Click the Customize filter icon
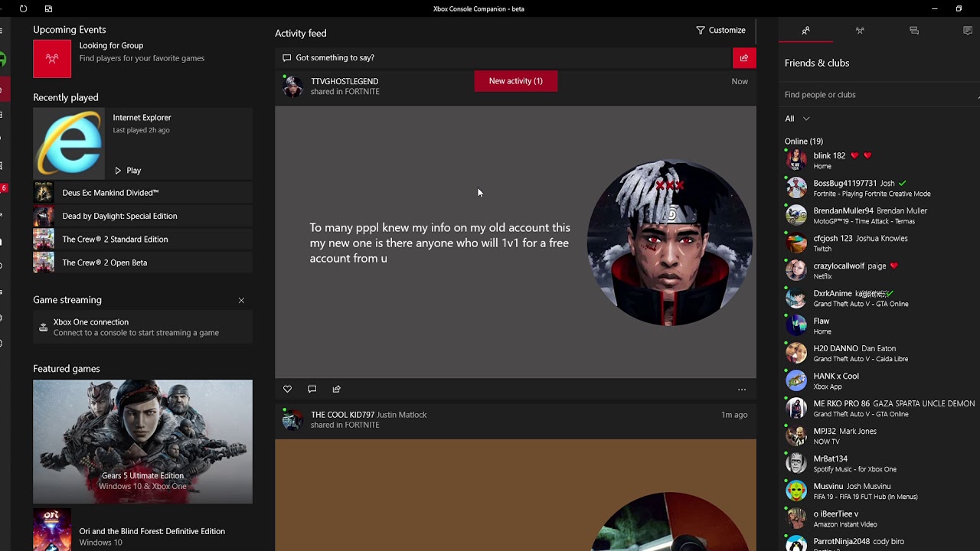980x551 pixels. (x=701, y=31)
